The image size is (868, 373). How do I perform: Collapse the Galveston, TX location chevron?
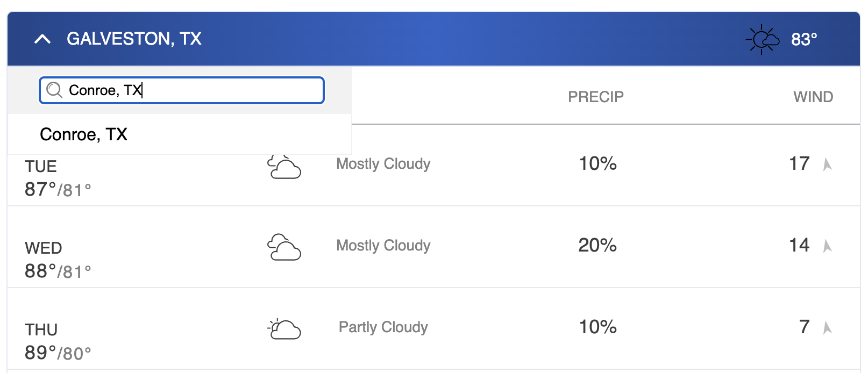pos(42,39)
